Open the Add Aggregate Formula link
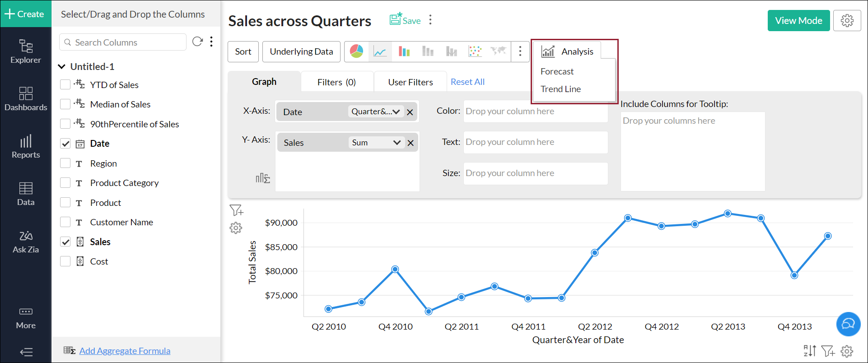 125,351
